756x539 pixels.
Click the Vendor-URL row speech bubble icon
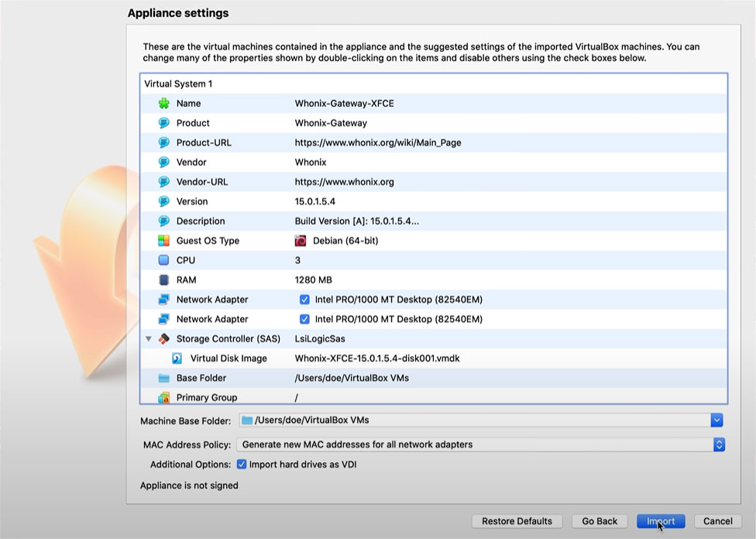(164, 182)
